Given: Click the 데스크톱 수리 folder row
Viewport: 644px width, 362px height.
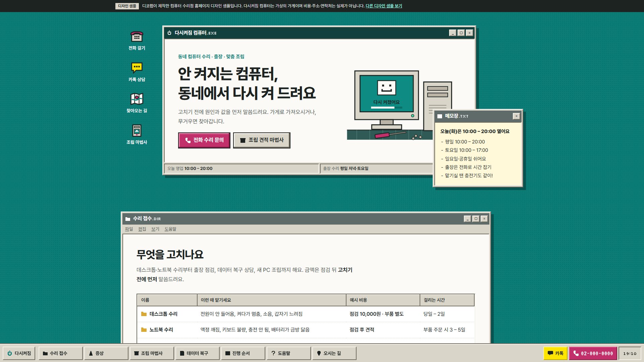Looking at the screenshot, I should [306, 314].
